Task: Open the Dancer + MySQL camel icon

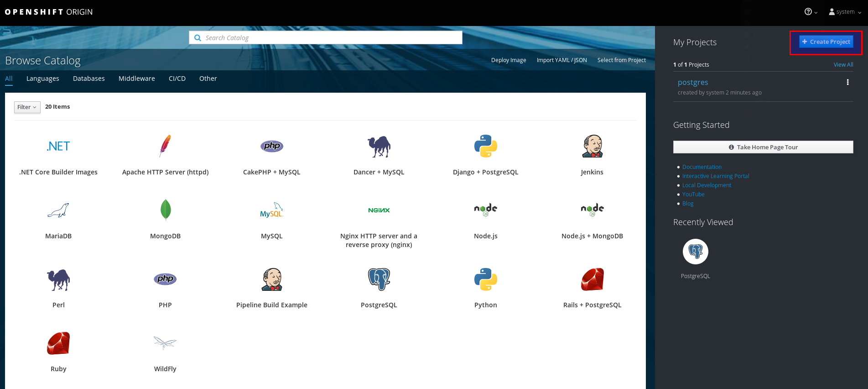Action: 379,147
